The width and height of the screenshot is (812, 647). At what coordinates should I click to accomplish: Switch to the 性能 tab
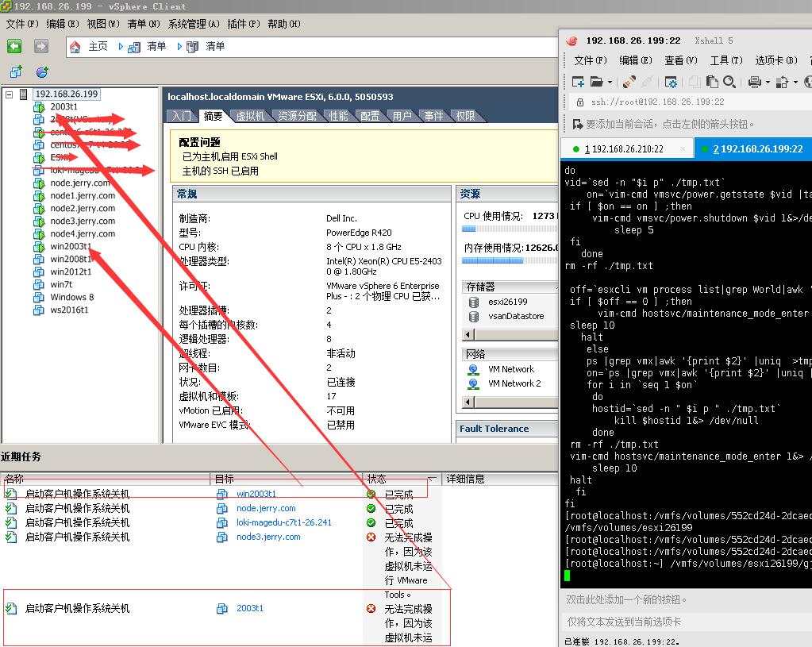pyautogui.click(x=338, y=116)
